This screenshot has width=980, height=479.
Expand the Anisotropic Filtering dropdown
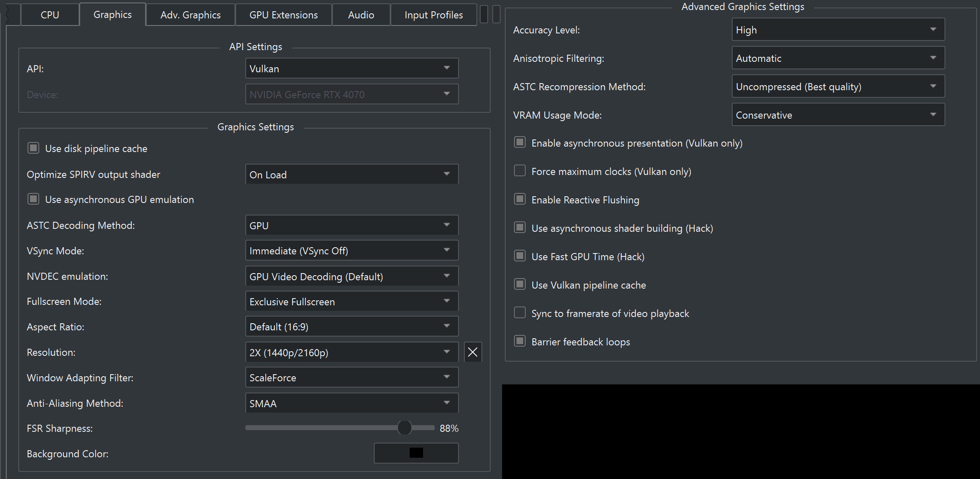coord(838,58)
